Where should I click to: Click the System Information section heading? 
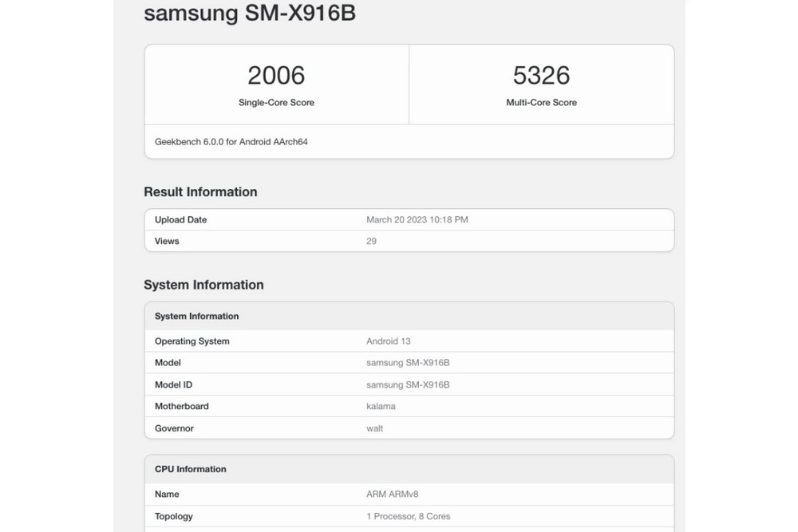coord(203,285)
